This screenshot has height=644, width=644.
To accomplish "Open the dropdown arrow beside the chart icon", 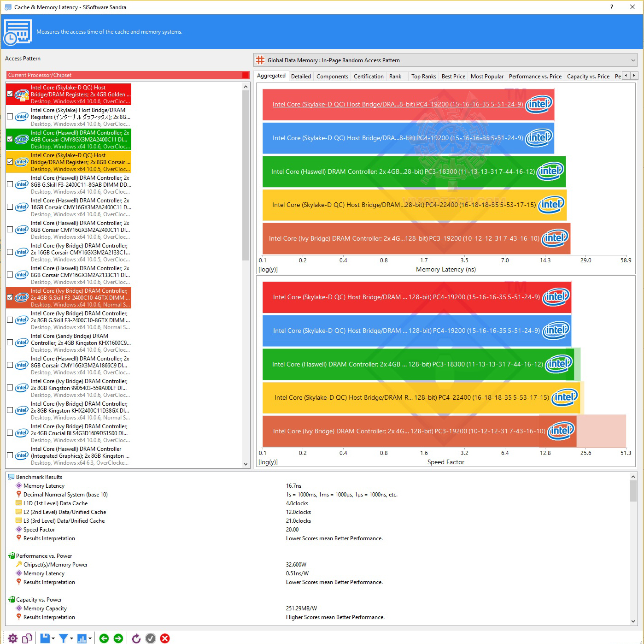I will (x=90, y=638).
